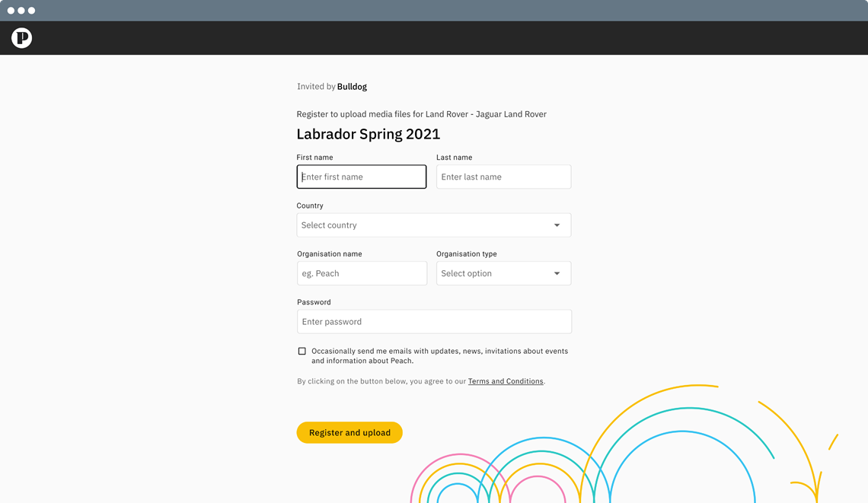Click the Bulldog inviter name

coord(352,86)
